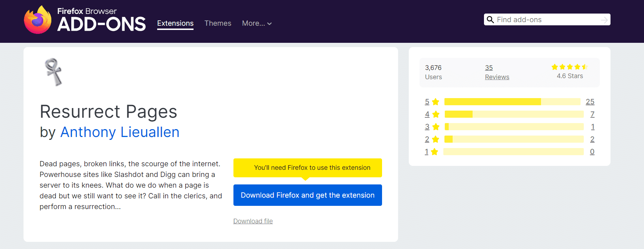The width and height of the screenshot is (644, 249).
Task: Click the Resurrect Pages ankh icon
Action: coord(53,72)
